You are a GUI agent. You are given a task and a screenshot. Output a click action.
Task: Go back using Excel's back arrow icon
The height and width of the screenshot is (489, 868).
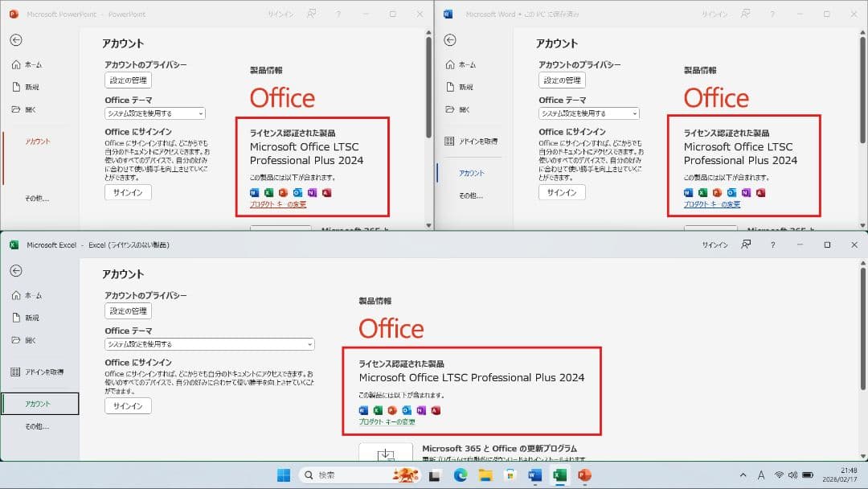16,271
